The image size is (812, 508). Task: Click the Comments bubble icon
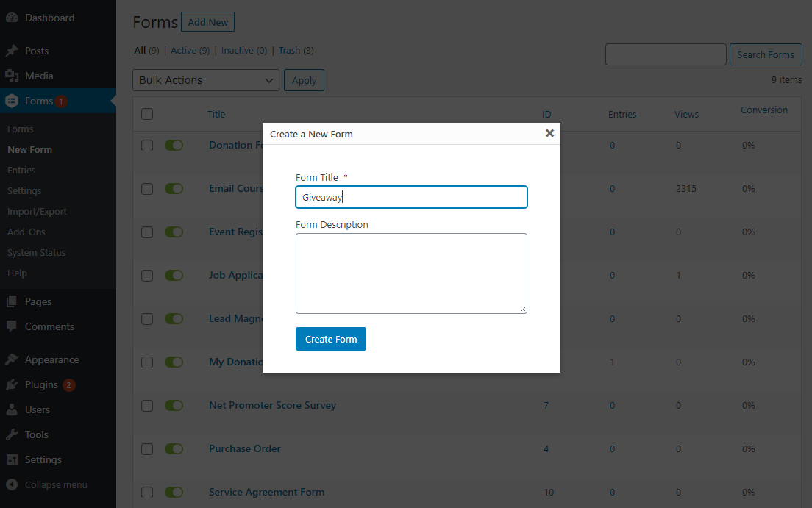[12, 326]
